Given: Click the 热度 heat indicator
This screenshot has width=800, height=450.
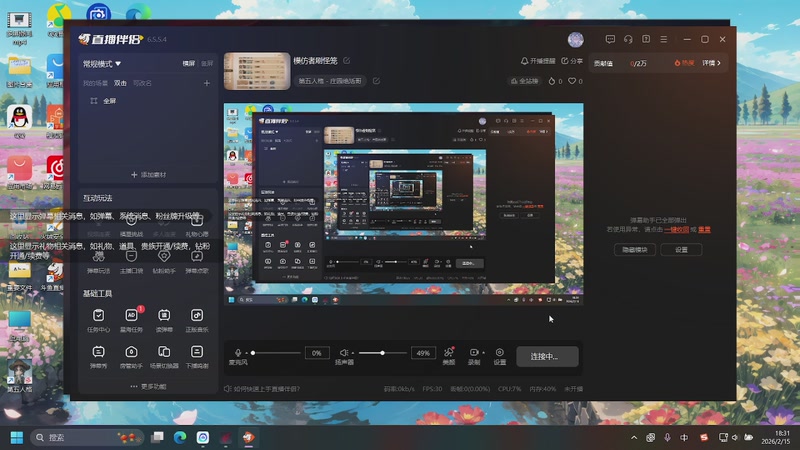Looking at the screenshot, I should 684,63.
